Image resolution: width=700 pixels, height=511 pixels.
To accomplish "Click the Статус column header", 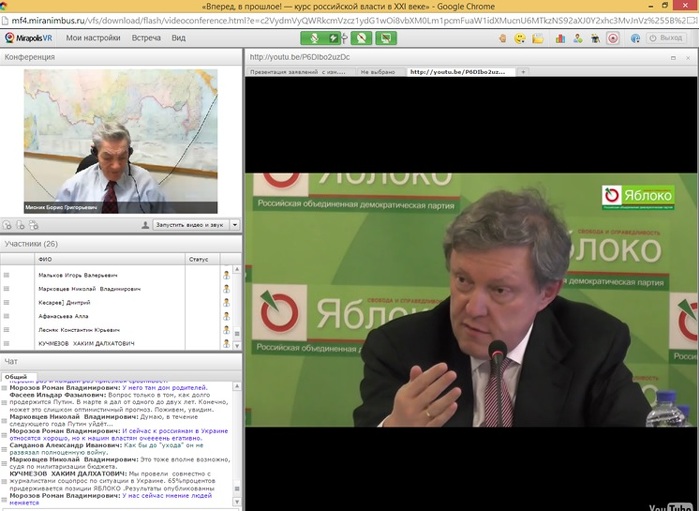I will 202,259.
